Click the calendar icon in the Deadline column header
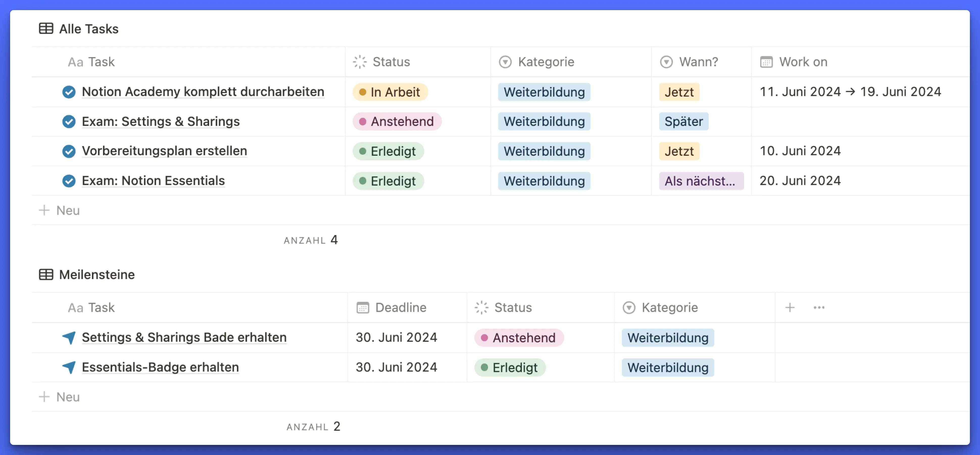 [x=362, y=307]
